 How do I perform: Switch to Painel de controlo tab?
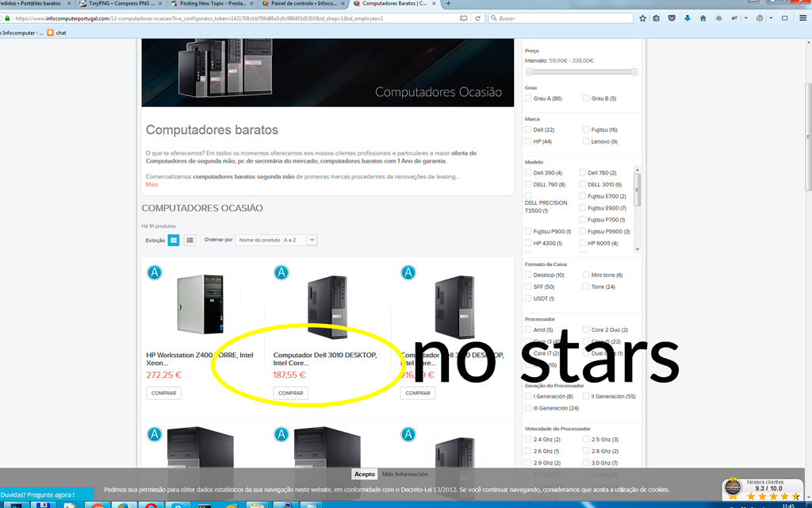[x=304, y=3]
